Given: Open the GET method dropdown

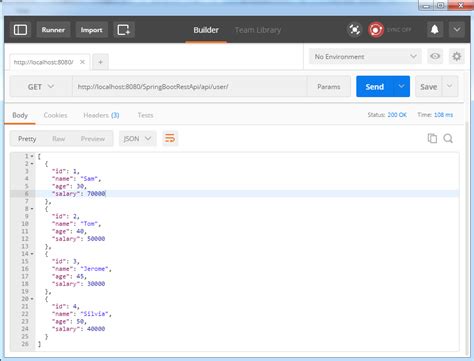Looking at the screenshot, I should tap(41, 87).
